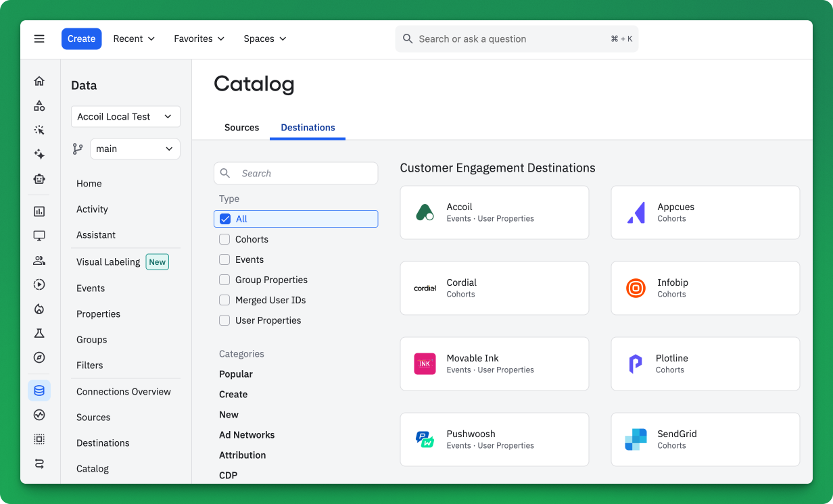Viewport: 833px width, 504px height.
Task: Click the session replay play icon
Action: tap(39, 284)
